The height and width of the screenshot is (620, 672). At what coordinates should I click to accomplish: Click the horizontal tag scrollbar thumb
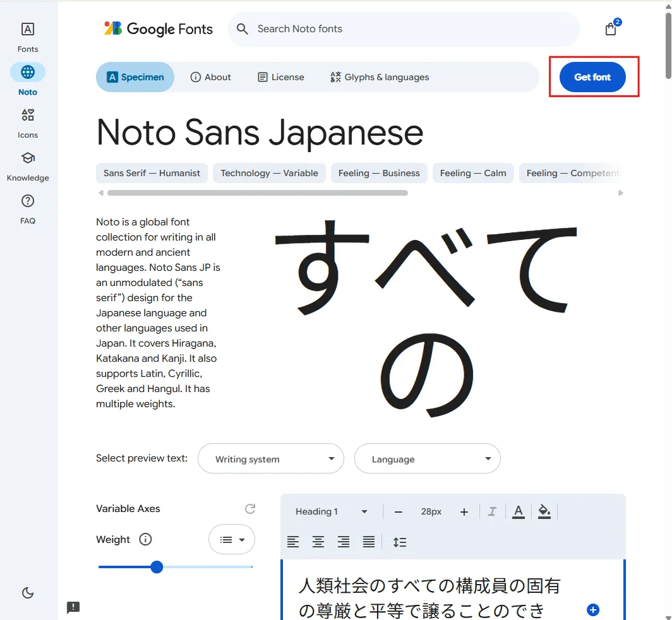point(258,193)
